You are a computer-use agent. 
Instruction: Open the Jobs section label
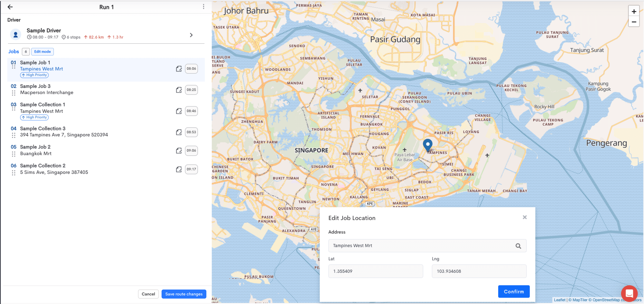(13, 51)
